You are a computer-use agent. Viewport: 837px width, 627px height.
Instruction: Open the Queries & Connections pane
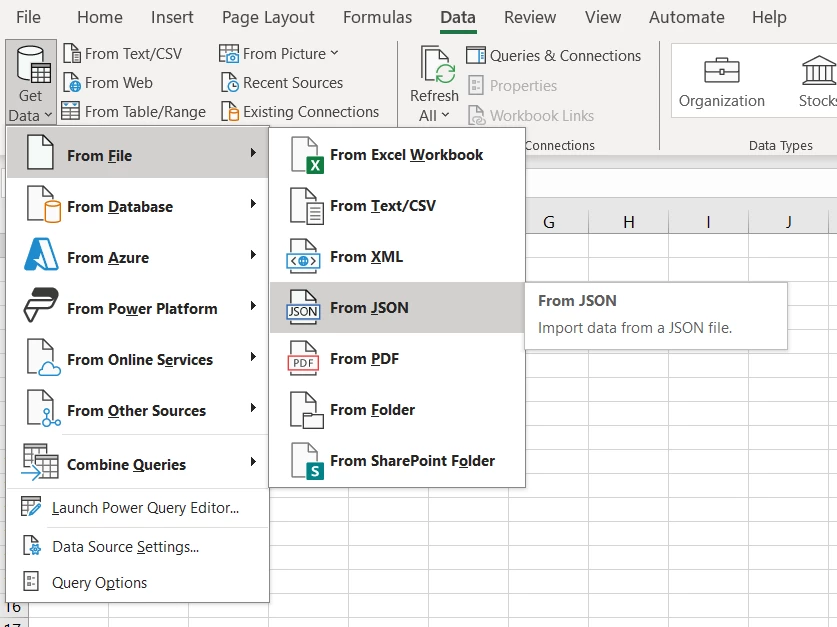[x=554, y=55]
